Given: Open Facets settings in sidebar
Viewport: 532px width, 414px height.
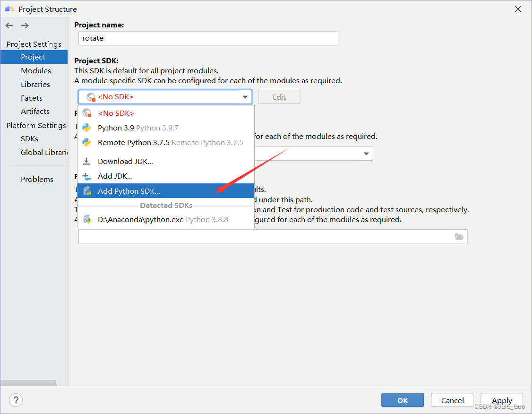Looking at the screenshot, I should click(x=34, y=98).
